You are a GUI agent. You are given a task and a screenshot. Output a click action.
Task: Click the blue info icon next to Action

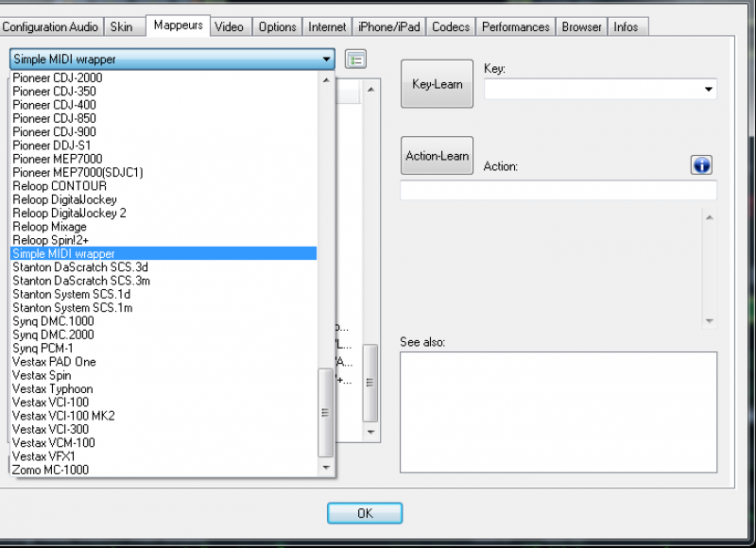[701, 165]
